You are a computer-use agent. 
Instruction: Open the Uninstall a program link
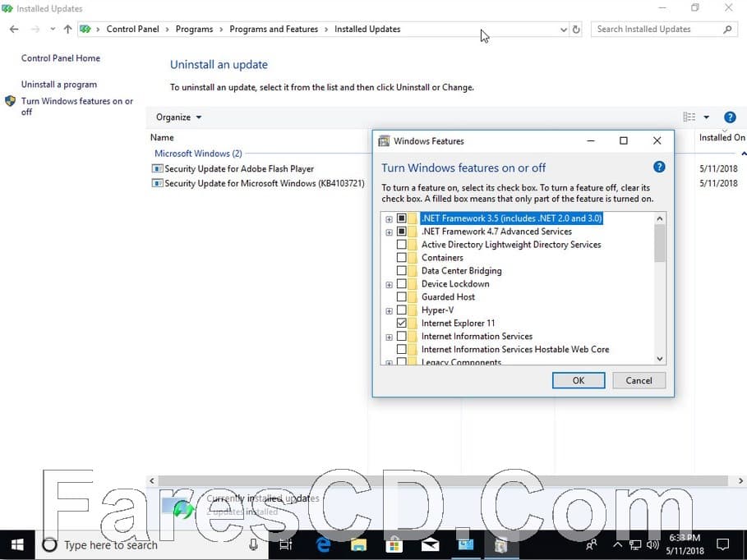point(59,85)
